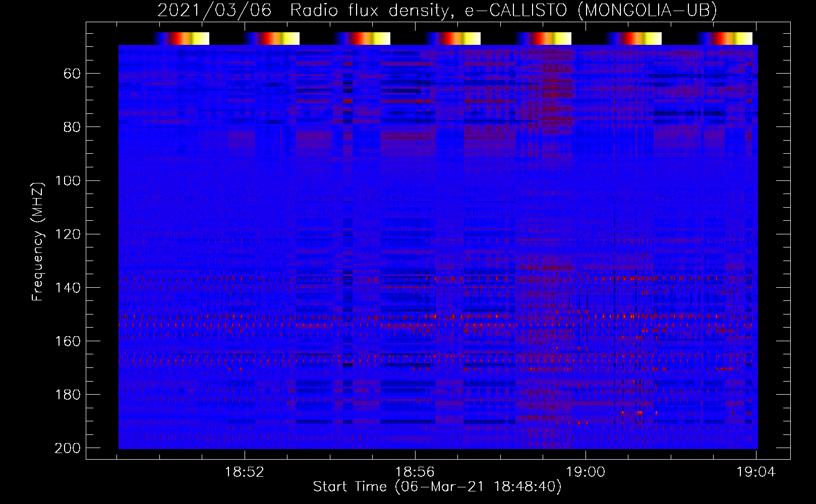This screenshot has height=504, width=816.
Task: Click the 180 frequency tick label
Action: click(x=68, y=395)
